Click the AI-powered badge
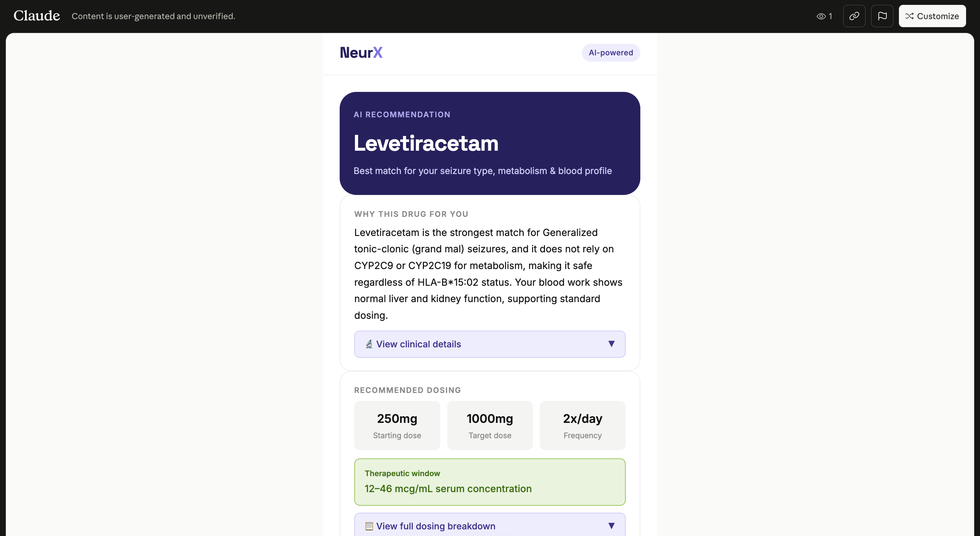The image size is (980, 536). [x=611, y=53]
